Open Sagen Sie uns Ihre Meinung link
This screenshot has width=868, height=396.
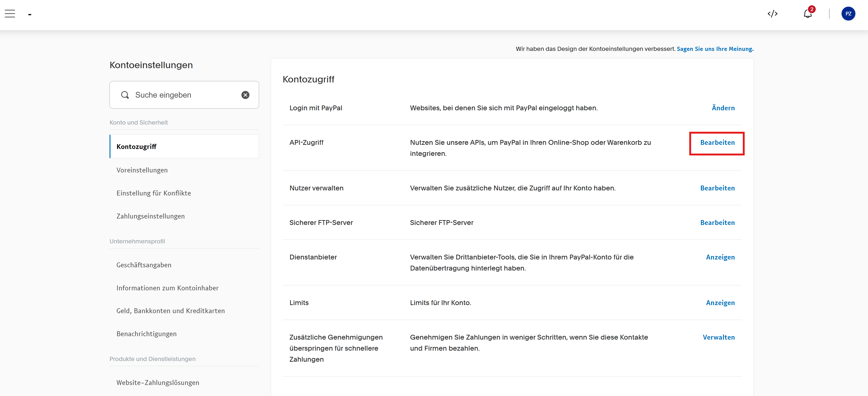click(715, 49)
